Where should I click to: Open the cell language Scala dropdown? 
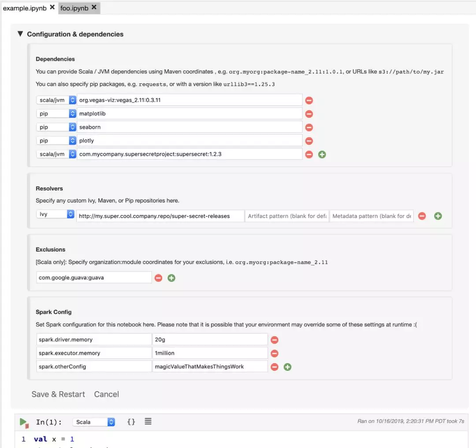click(94, 422)
